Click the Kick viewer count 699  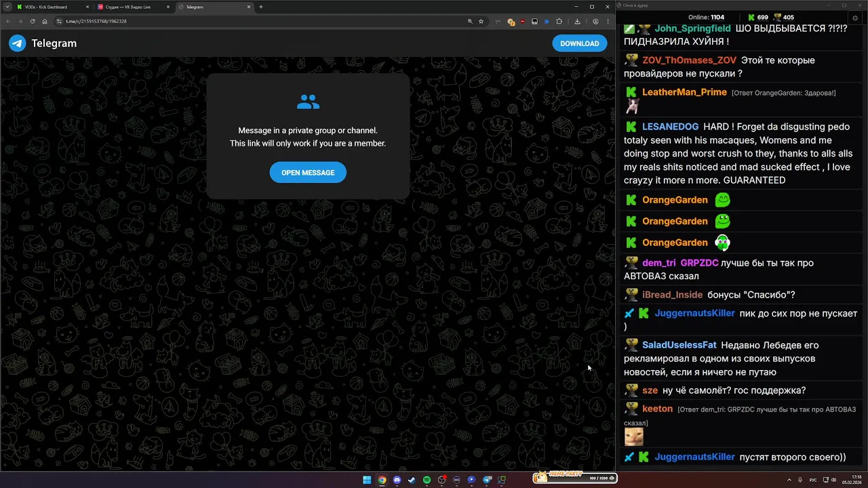(x=757, y=17)
